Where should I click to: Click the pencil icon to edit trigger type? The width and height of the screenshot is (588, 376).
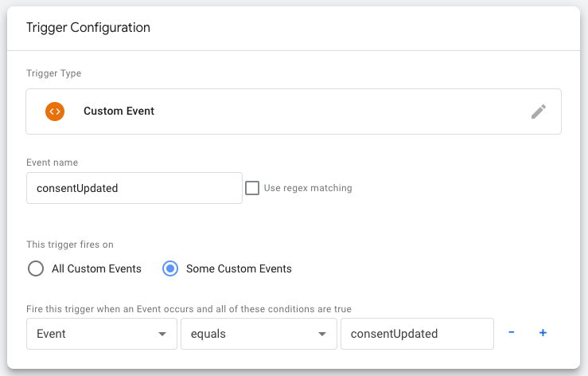tap(539, 112)
